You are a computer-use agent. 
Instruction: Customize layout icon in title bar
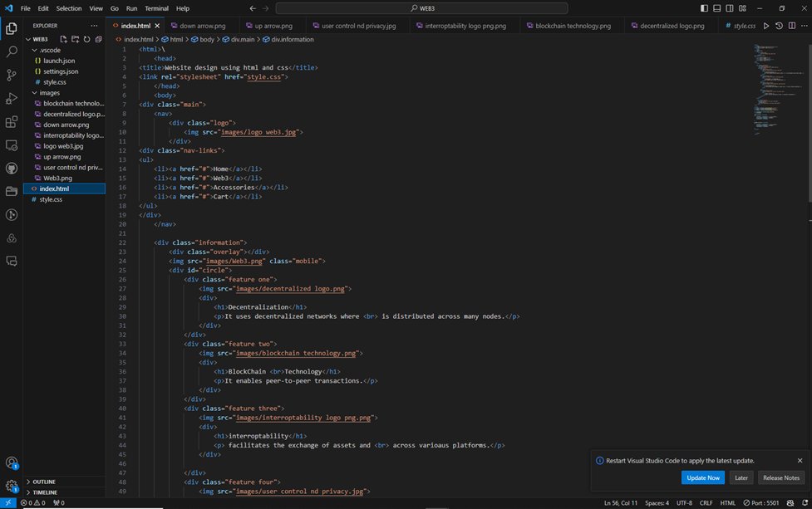click(742, 8)
